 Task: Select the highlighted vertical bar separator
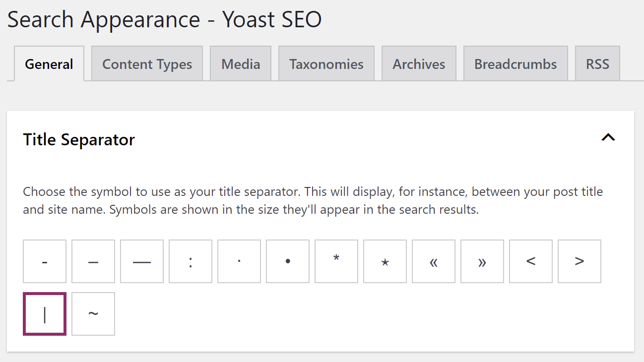pyautogui.click(x=45, y=314)
